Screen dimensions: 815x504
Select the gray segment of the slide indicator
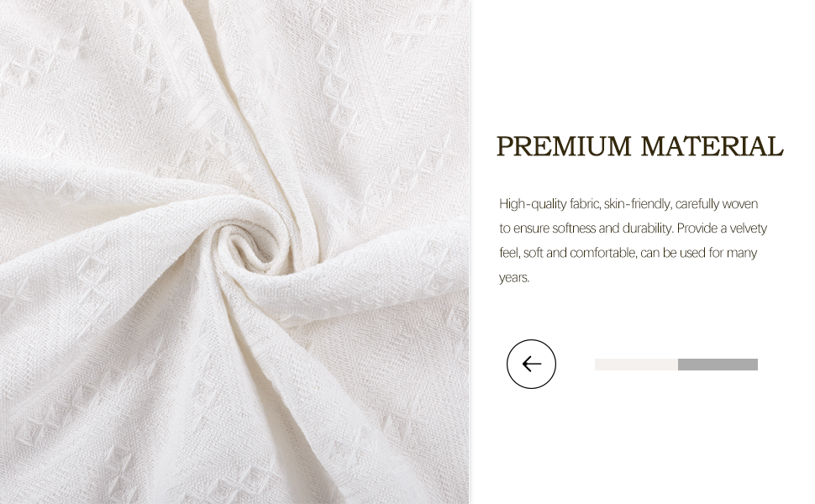[718, 365]
